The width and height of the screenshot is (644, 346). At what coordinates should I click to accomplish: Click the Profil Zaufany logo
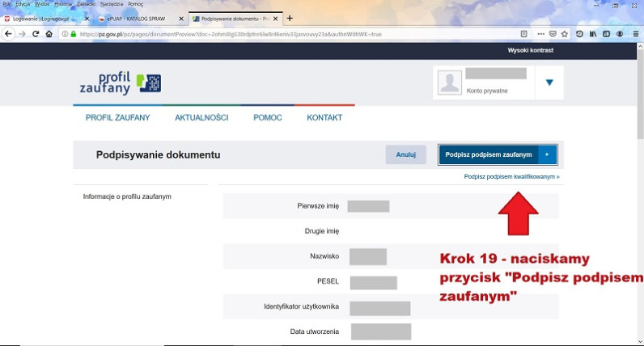[x=120, y=82]
